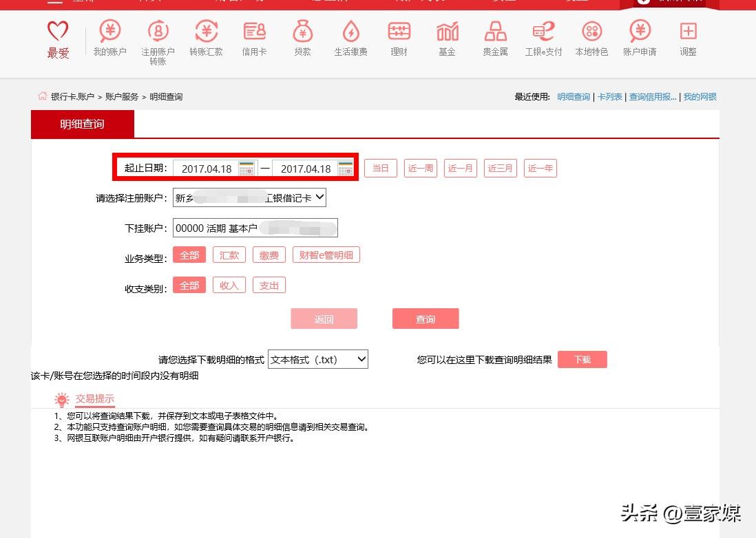This screenshot has height=538, width=756.
Task: Choose 收入 income category filter
Action: 229,286
